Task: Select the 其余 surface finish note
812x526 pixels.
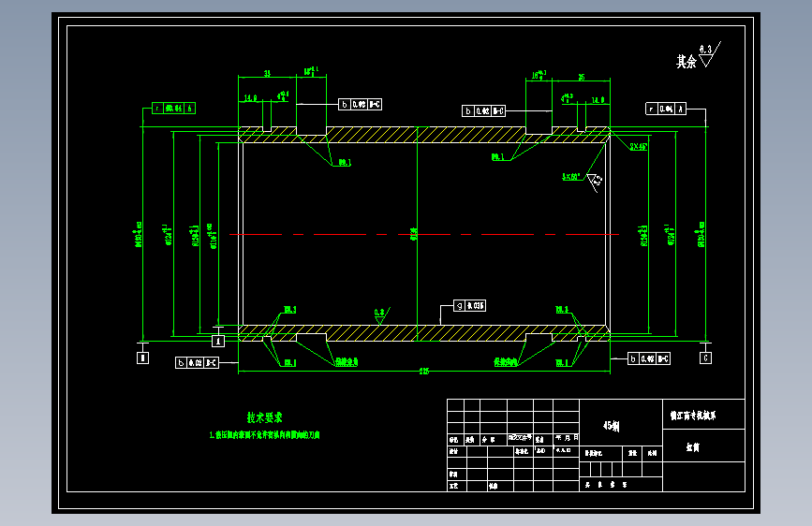Action: [698, 56]
